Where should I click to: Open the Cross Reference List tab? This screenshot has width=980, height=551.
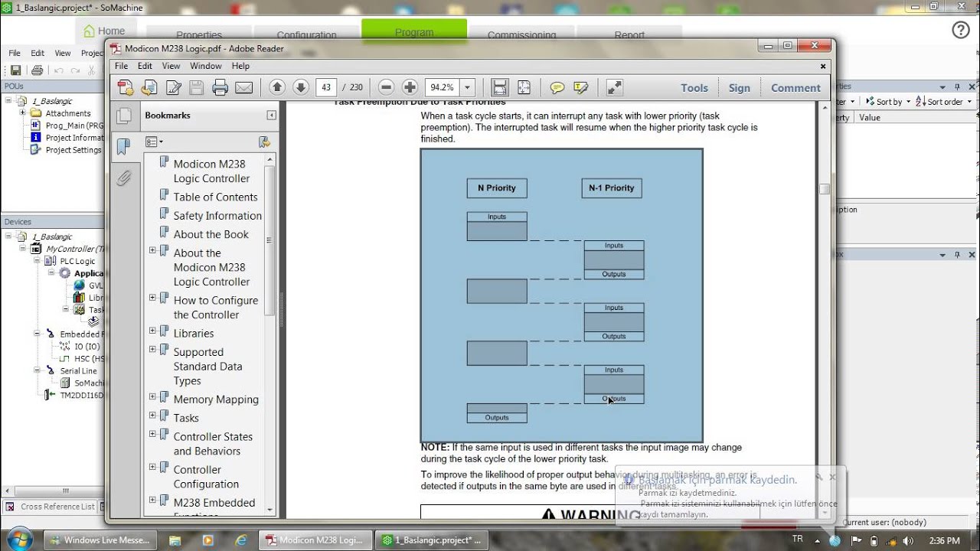pyautogui.click(x=51, y=507)
